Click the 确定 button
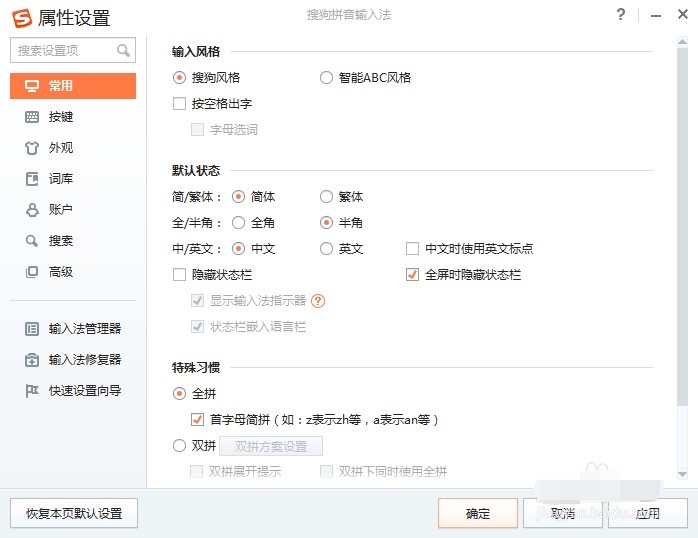 tap(478, 513)
